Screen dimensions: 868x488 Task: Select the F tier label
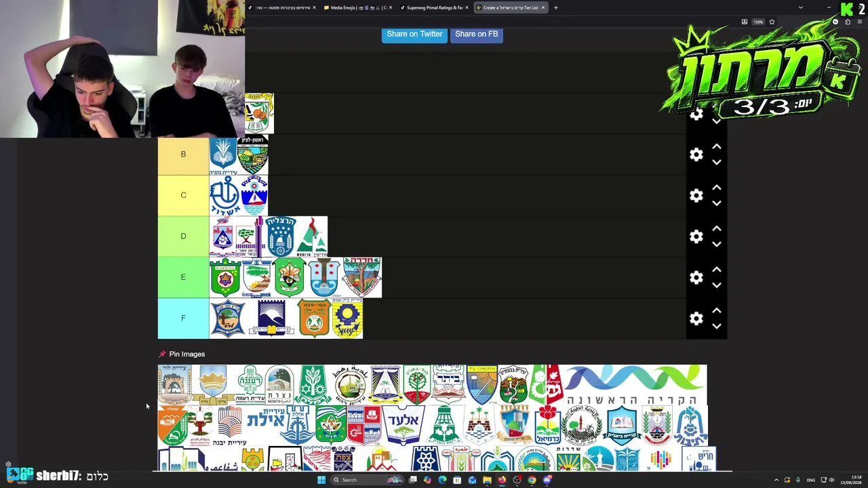click(183, 318)
